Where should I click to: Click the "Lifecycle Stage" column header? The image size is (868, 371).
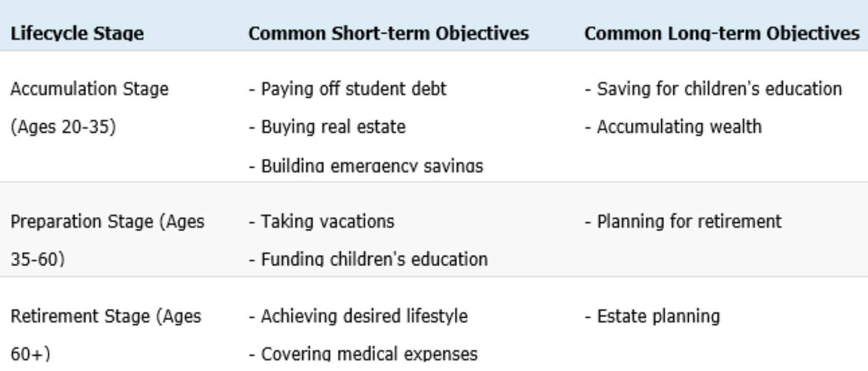click(x=77, y=33)
